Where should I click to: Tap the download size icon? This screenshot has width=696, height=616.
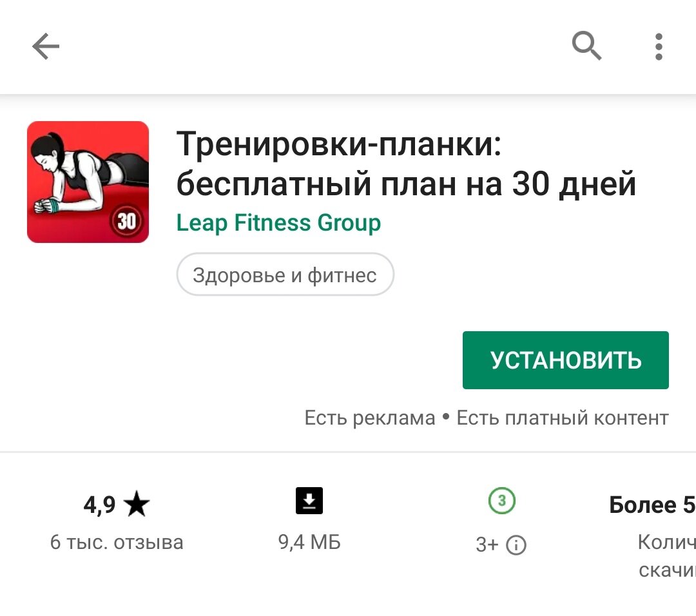tap(309, 501)
